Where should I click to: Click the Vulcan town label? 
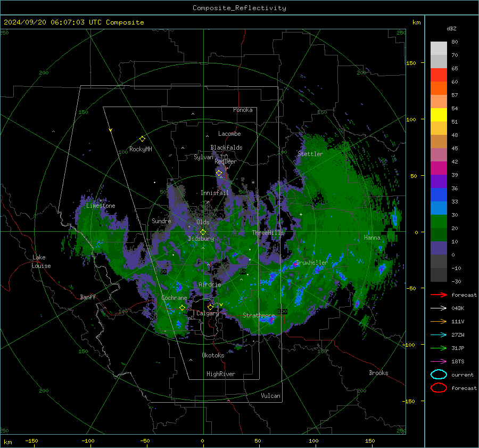pyautogui.click(x=270, y=396)
